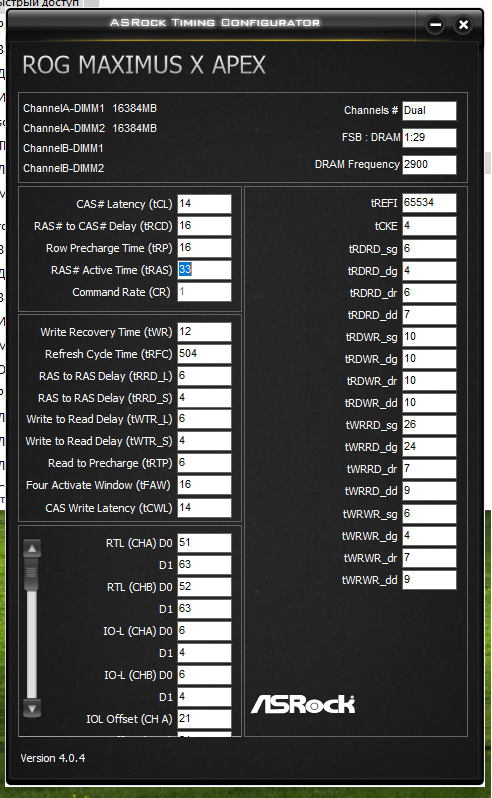Click the IOL Offset (CH A) field
492x798 pixels.
coord(204,718)
